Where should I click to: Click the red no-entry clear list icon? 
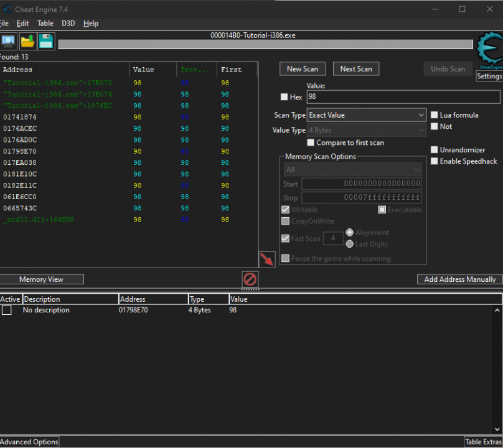pos(250,279)
